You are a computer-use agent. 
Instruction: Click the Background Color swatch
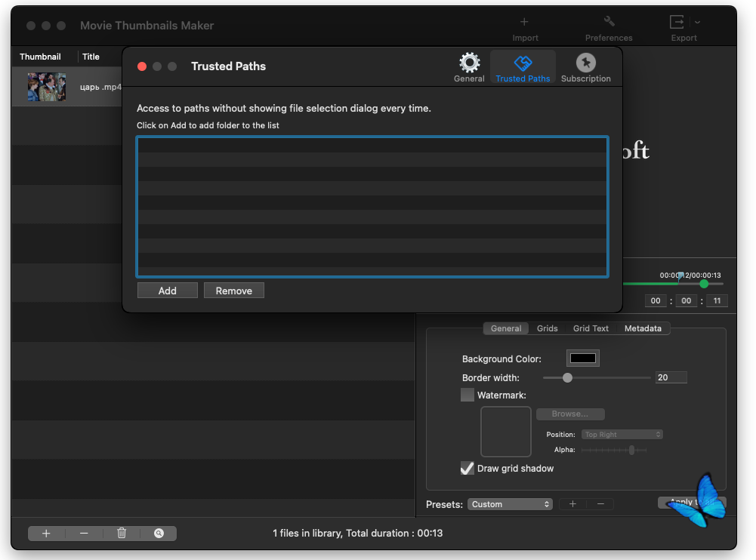coord(582,358)
